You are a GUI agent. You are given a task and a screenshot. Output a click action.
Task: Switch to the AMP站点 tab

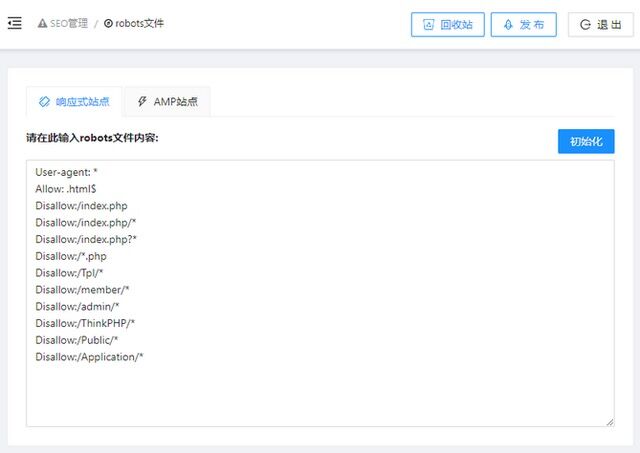click(167, 102)
